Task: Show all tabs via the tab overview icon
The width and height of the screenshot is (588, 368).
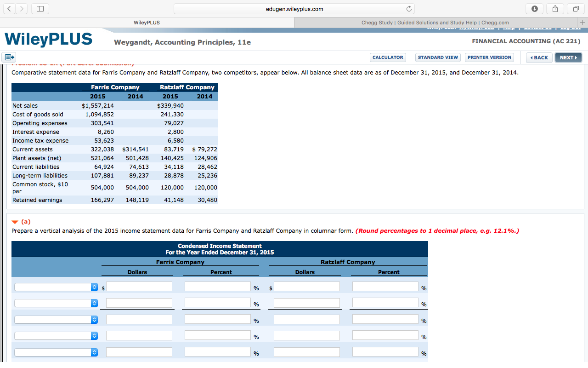Action: click(576, 9)
